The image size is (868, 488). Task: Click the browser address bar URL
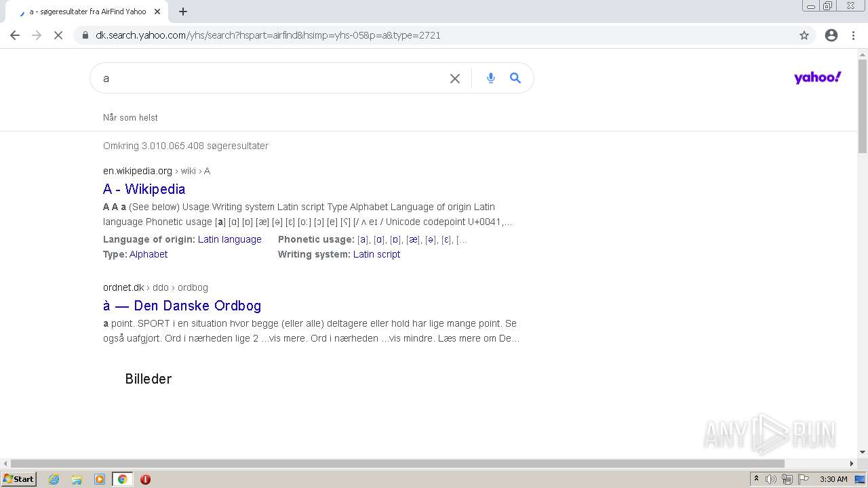(x=268, y=35)
